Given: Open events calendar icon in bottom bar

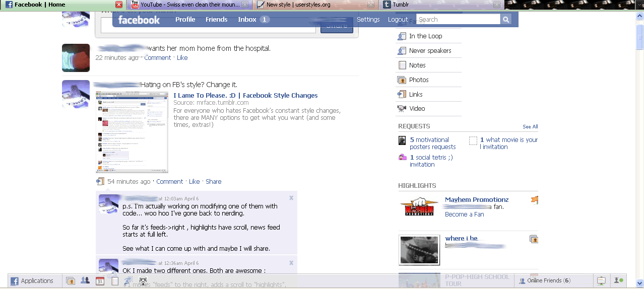Looking at the screenshot, I should 100,281.
